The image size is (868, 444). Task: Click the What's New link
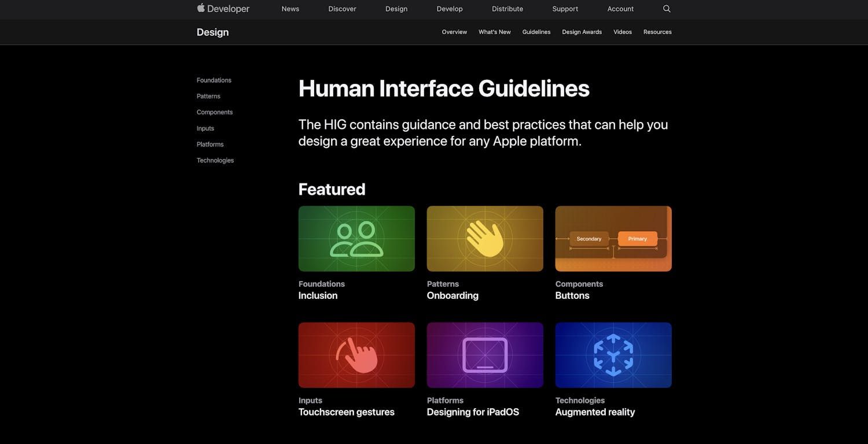[x=495, y=32]
